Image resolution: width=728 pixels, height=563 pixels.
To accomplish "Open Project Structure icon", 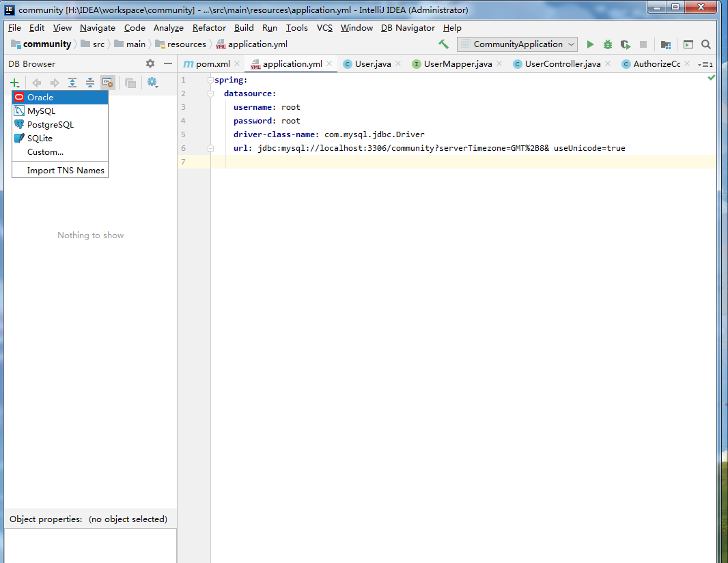I will click(x=666, y=44).
